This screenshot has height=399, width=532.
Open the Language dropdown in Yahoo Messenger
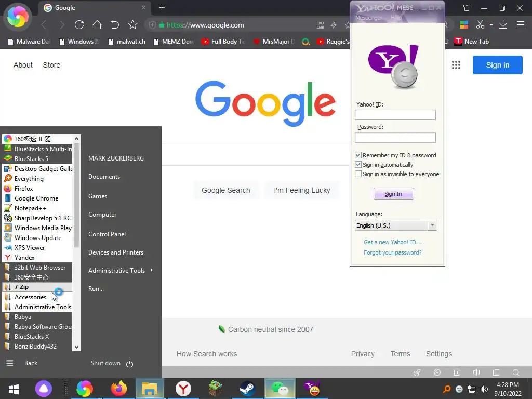[x=396, y=225]
